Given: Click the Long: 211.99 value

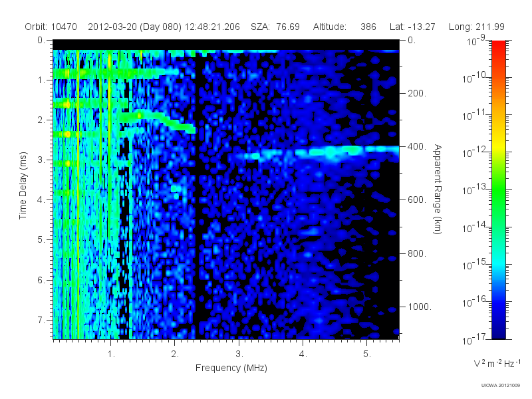Looking at the screenshot, I should [x=476, y=27].
